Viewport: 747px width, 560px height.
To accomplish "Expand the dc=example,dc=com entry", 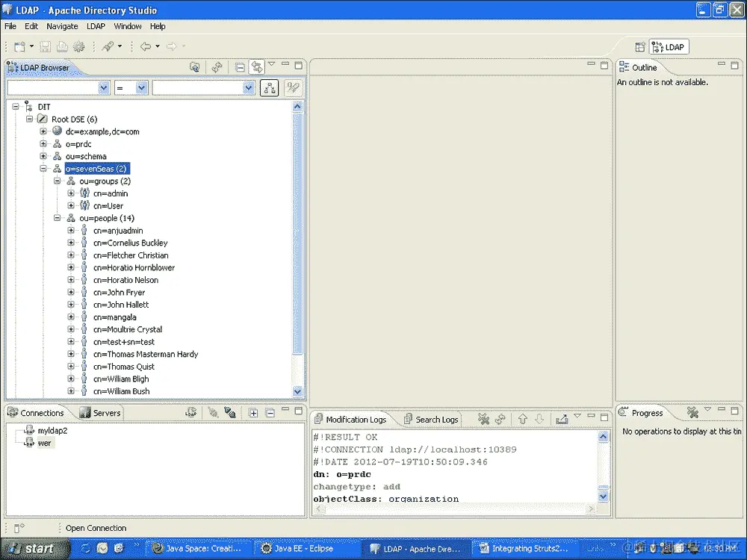I will pos(43,131).
